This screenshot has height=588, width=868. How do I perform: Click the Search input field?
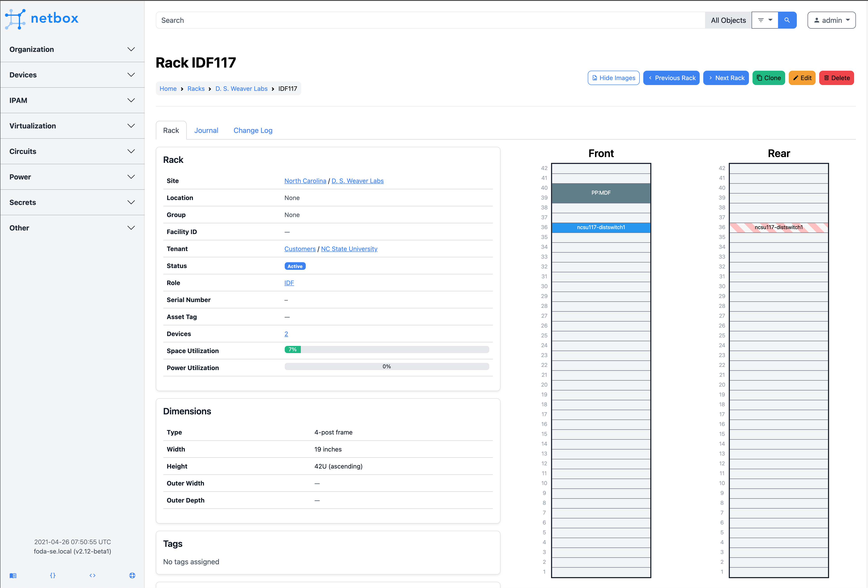430,20
